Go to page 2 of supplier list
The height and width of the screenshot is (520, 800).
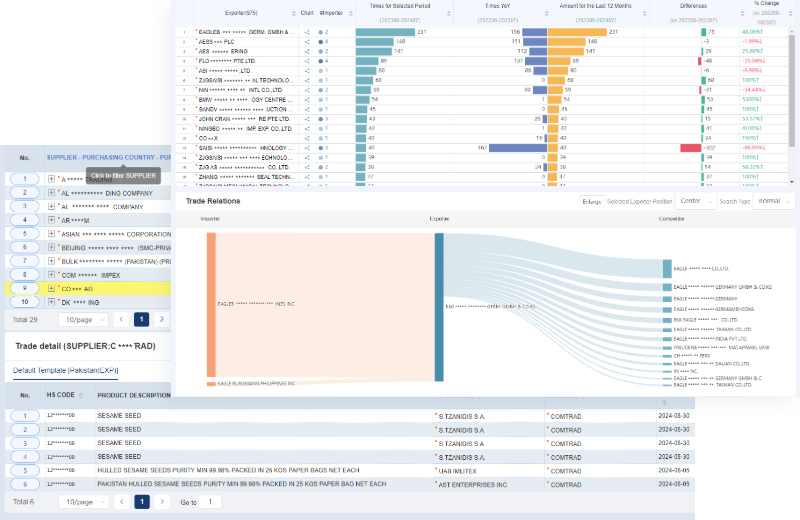tap(162, 320)
